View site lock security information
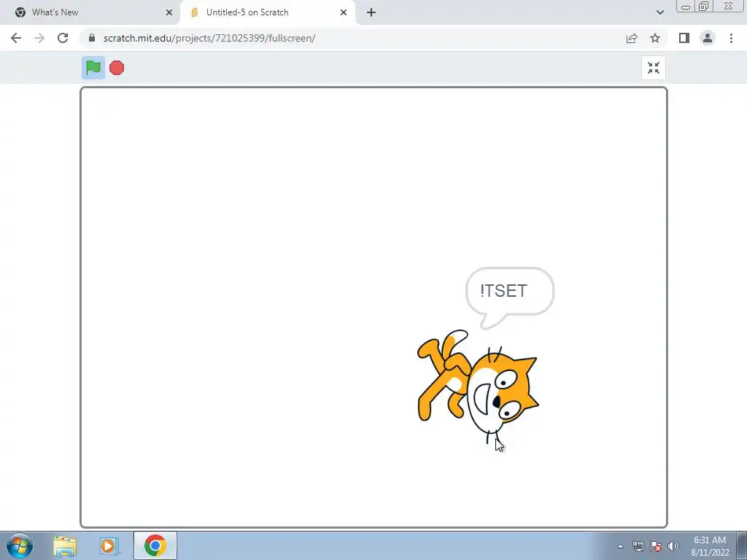Screen dimensions: 747x560 click(x=92, y=38)
